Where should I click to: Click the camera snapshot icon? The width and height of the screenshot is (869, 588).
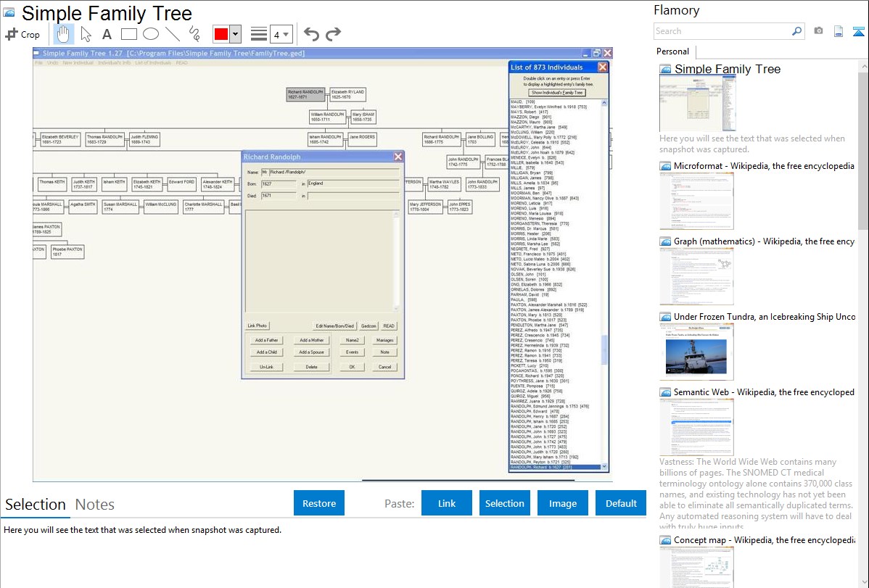818,31
